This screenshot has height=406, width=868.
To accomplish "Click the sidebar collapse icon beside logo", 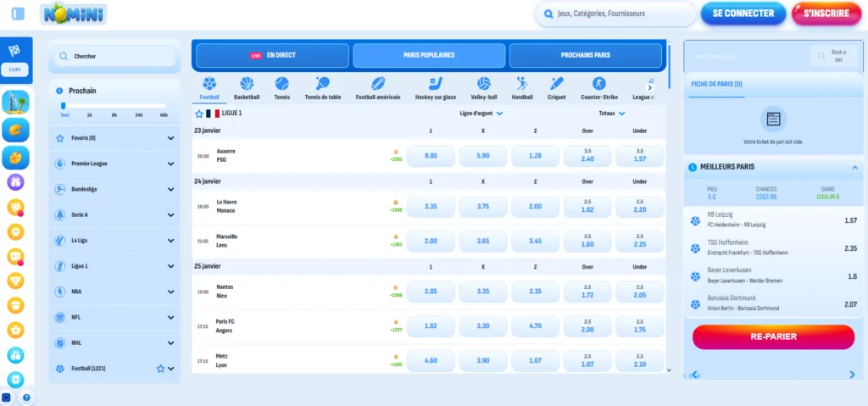I will coord(19,14).
